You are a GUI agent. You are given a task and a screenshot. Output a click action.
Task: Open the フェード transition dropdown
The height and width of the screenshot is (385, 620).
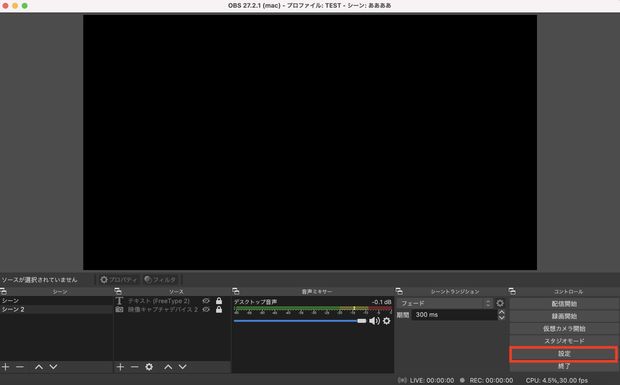coord(445,303)
